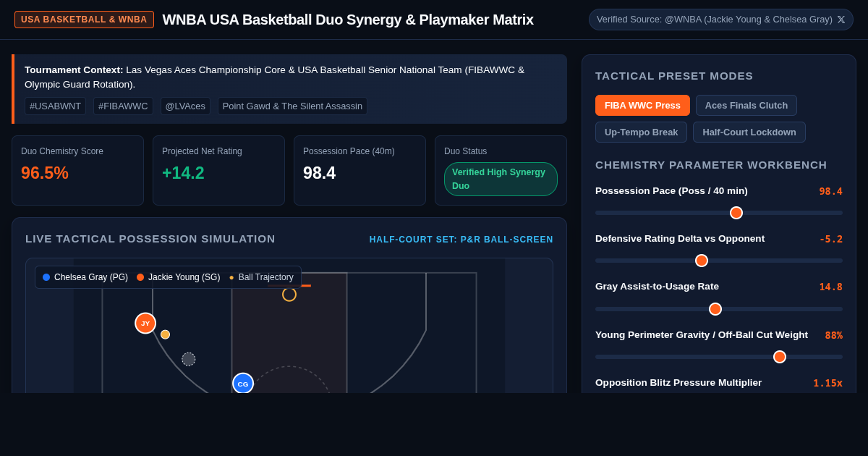Click the orange Jackie Young legend dot
Image resolution: width=868 pixels, height=456 pixels.
[x=140, y=277]
